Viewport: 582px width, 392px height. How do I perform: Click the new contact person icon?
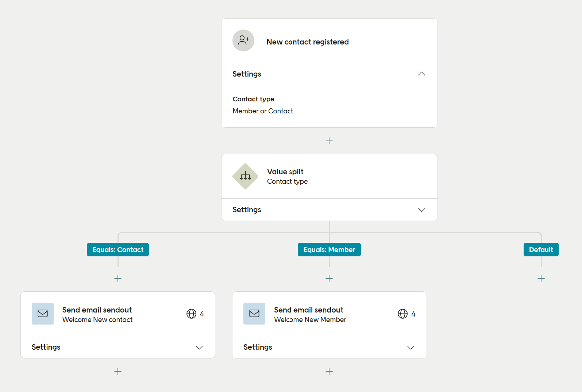point(243,40)
